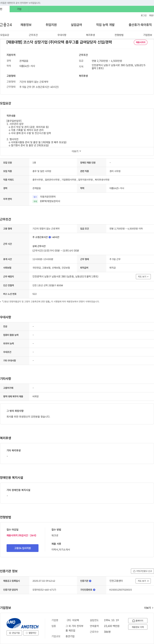Click the 우대 badge for ERP회계정보관리사
Image resolution: width=154 pixels, height=644 pixels.
(x=35, y=201)
